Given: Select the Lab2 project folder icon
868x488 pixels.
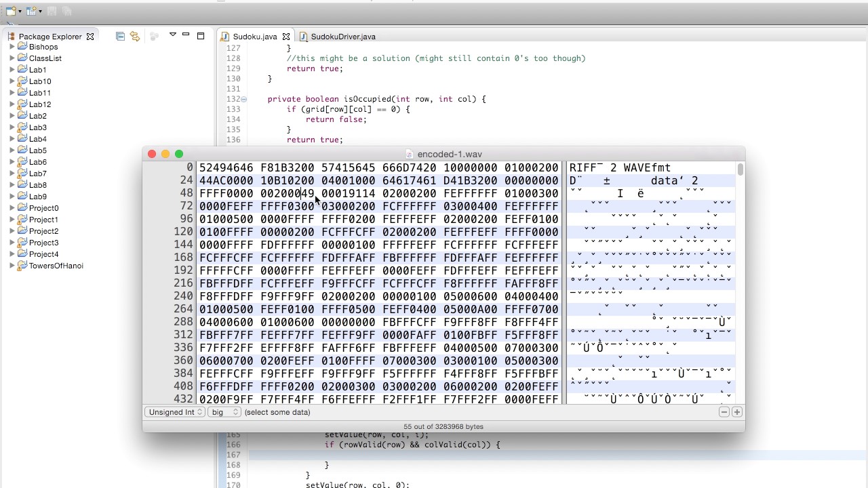Looking at the screenshot, I should 22,115.
